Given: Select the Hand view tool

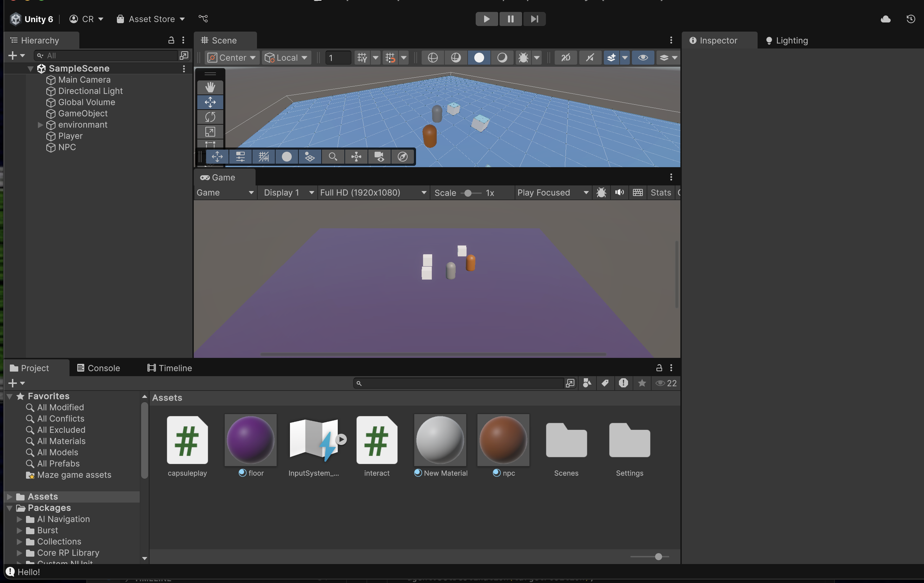Looking at the screenshot, I should (210, 87).
